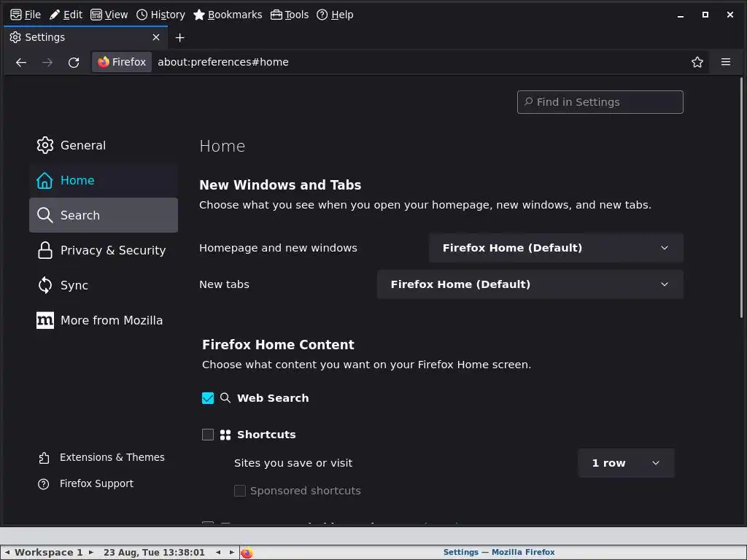This screenshot has width=747, height=560.
Task: Bookmark this page with the star icon
Action: 697,62
